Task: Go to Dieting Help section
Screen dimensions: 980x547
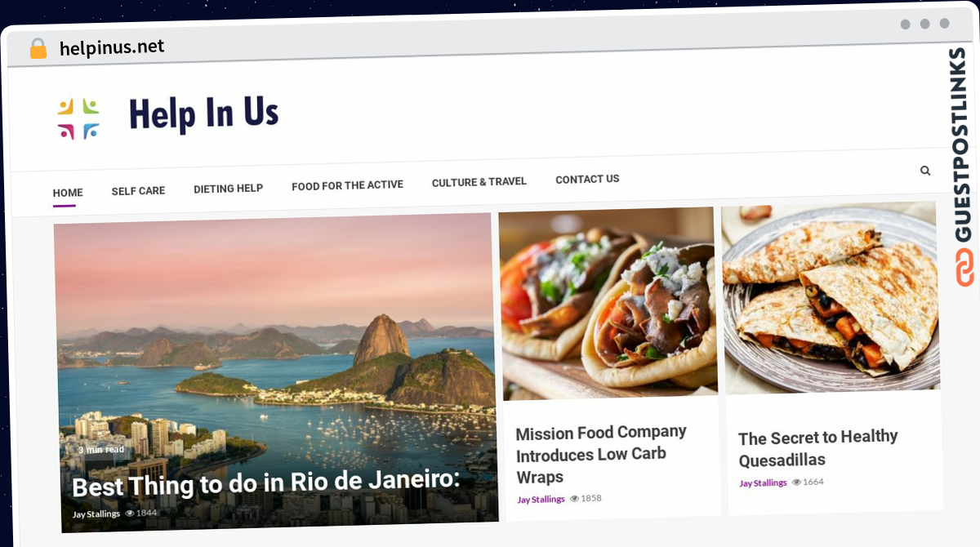Action: [x=228, y=189]
